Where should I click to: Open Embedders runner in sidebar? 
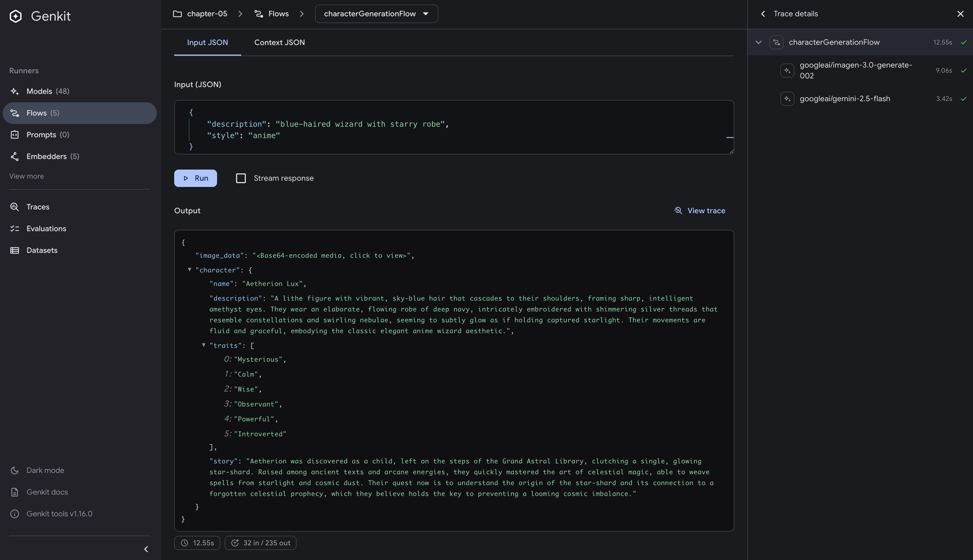click(x=80, y=157)
